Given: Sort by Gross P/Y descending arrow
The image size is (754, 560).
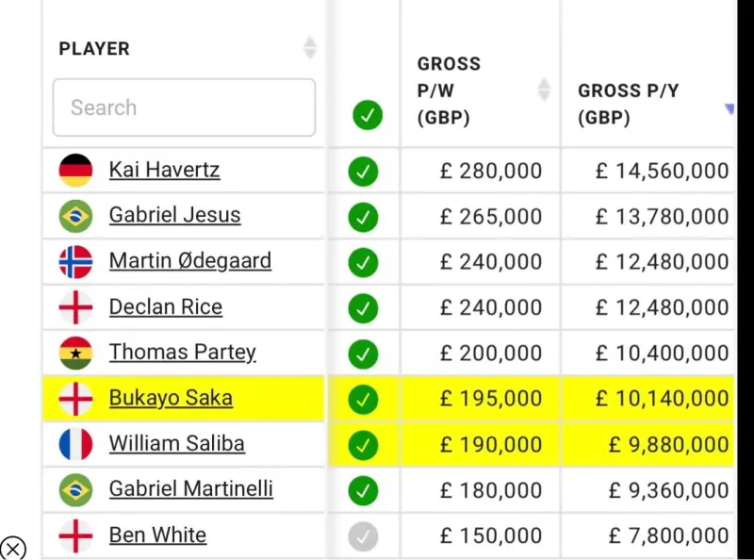Looking at the screenshot, I should (729, 108).
